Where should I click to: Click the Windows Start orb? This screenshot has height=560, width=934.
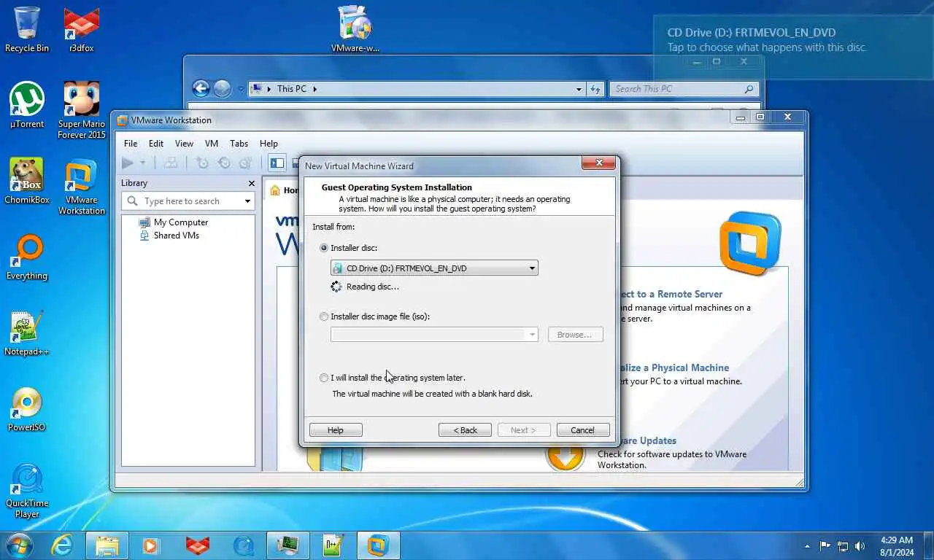(x=19, y=545)
